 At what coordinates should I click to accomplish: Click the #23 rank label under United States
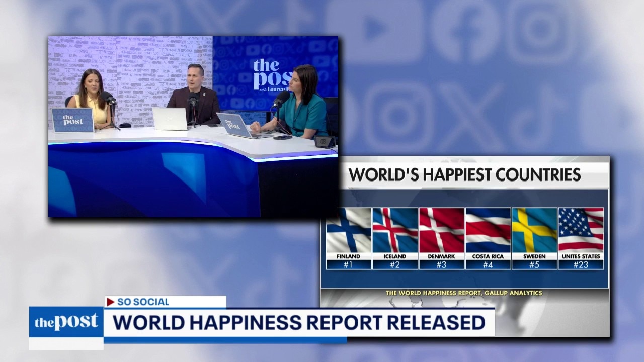(x=581, y=264)
